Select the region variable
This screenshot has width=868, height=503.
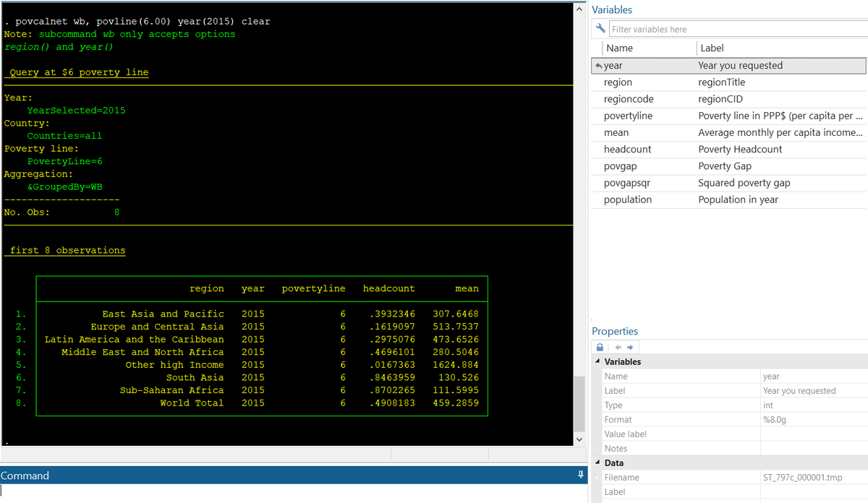[x=618, y=82]
